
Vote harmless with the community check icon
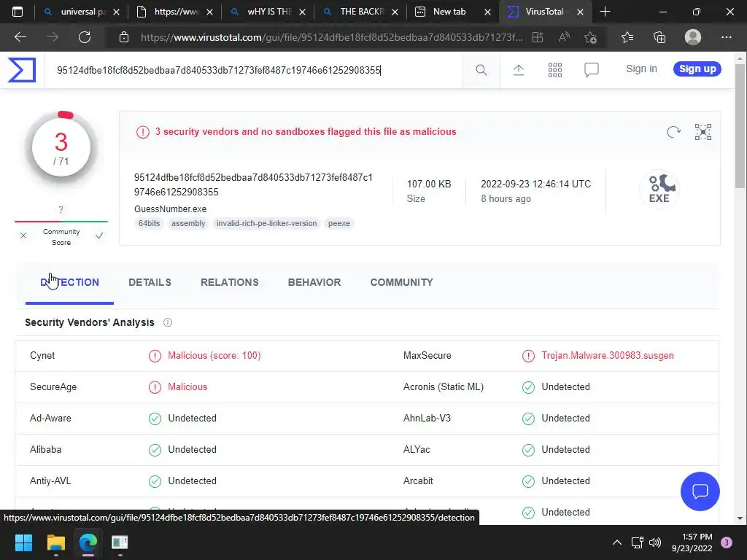(x=99, y=236)
